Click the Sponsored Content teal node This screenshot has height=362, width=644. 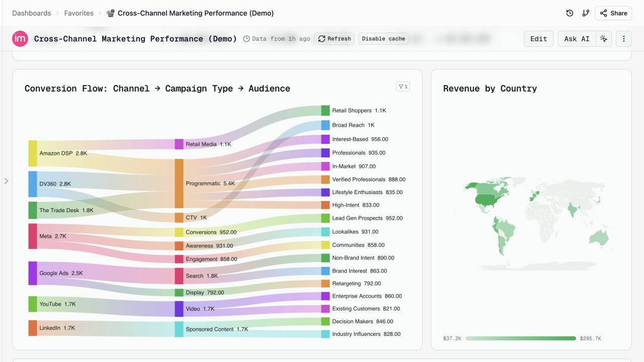(x=179, y=329)
